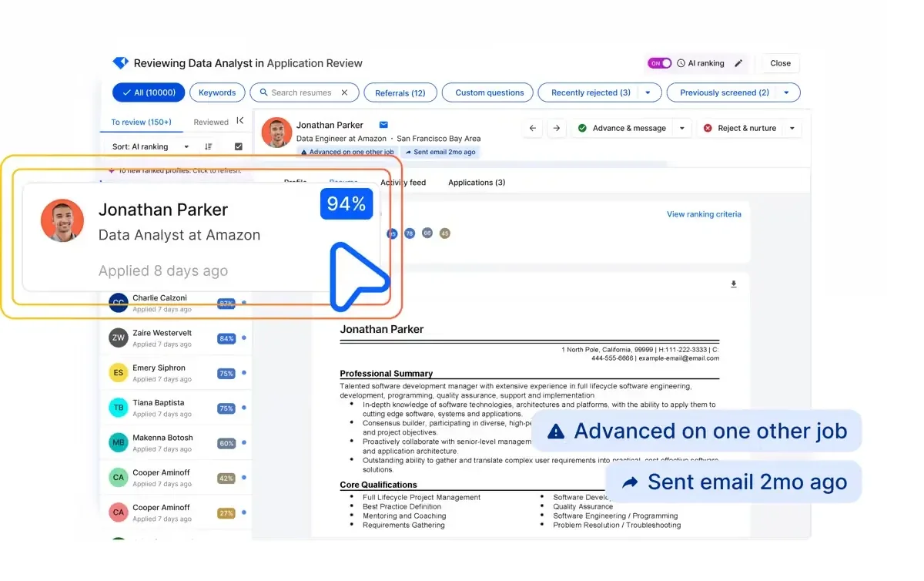Click the unread dot on Makenna Botosh's row

coord(244,443)
